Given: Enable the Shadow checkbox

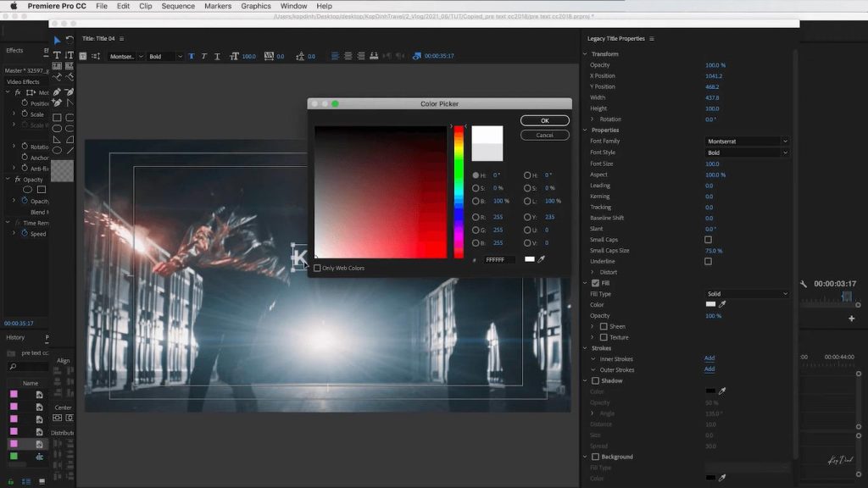Looking at the screenshot, I should [x=595, y=381].
